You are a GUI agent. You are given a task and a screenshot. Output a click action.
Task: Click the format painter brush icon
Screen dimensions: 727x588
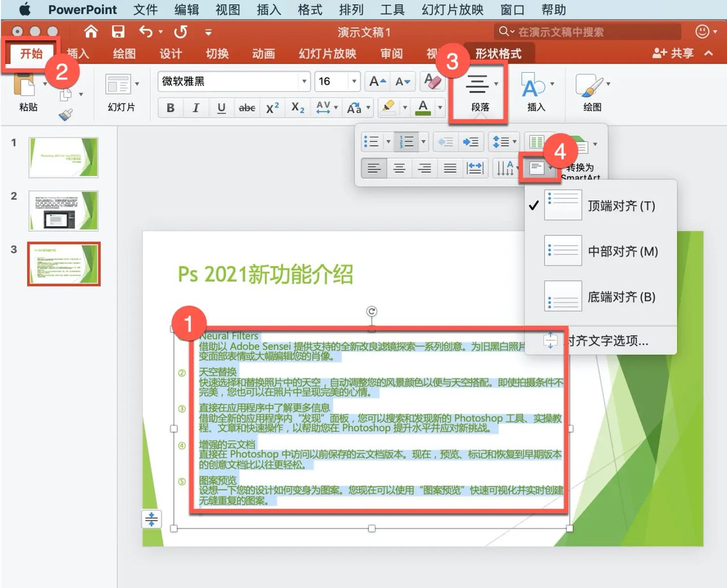pos(65,115)
